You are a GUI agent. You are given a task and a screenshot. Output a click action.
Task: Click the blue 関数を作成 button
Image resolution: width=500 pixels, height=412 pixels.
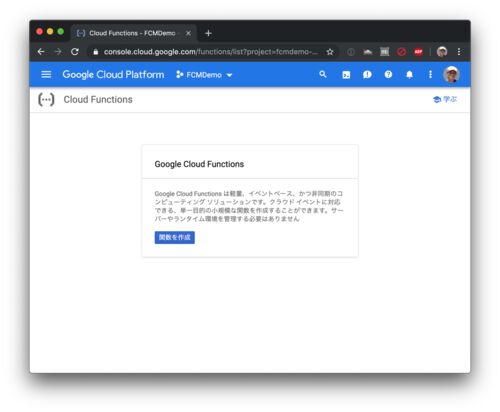(175, 237)
